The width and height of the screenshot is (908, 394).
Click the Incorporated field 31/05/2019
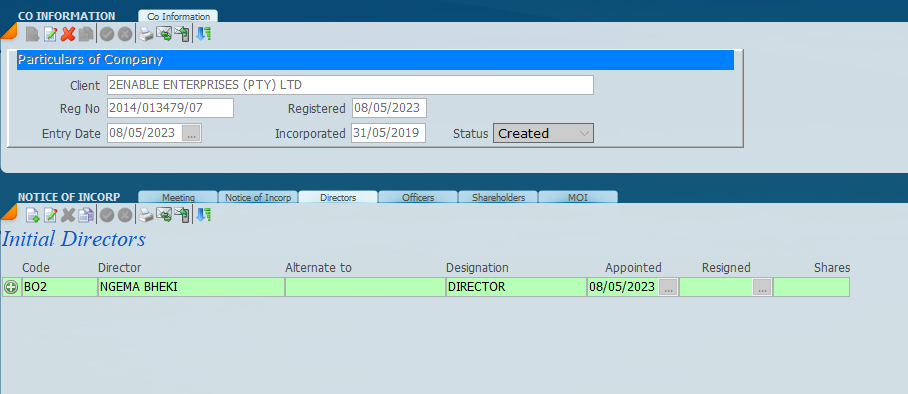click(x=389, y=133)
